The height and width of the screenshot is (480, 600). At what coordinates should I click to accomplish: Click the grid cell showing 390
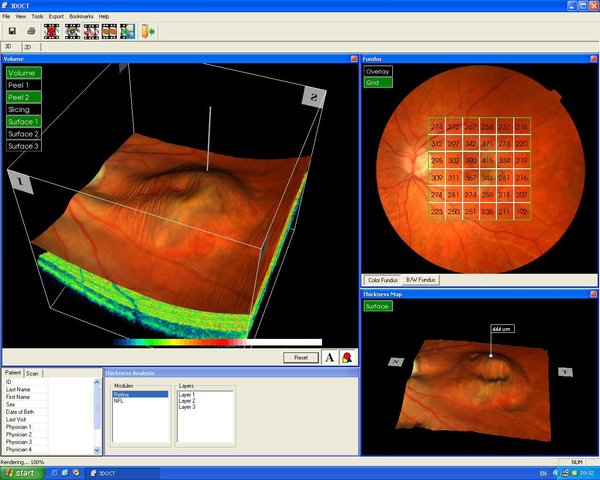click(x=471, y=160)
